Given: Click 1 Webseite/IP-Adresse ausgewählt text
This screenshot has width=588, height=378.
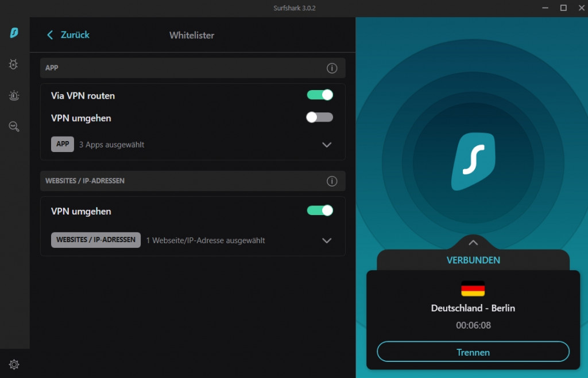Looking at the screenshot, I should tap(206, 240).
